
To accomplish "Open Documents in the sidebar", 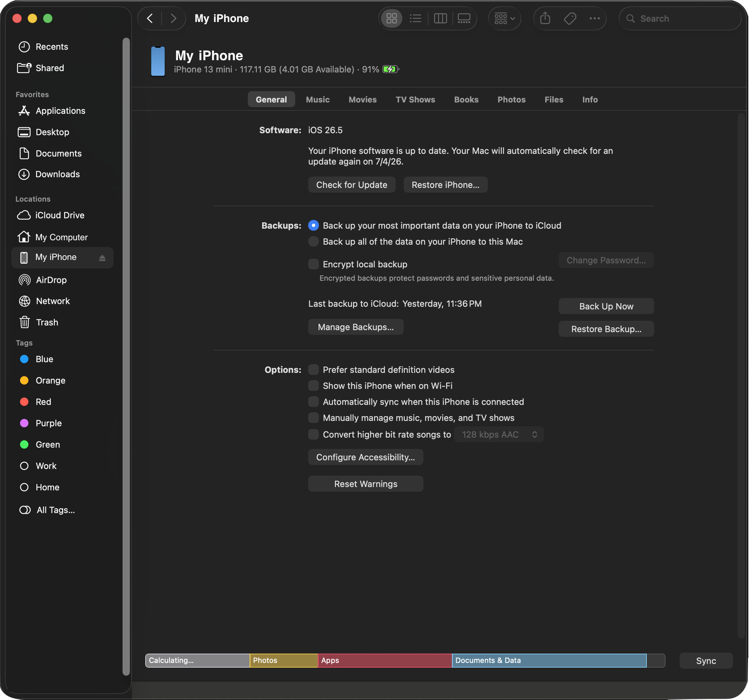I will [62, 154].
